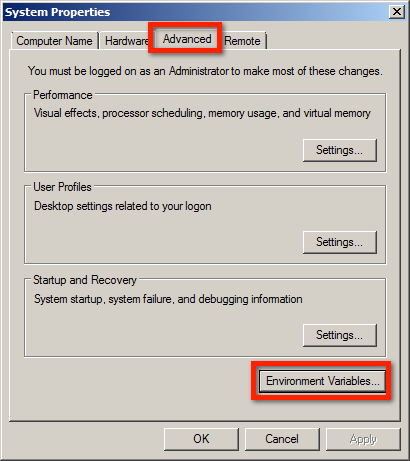Open Performance Settings
Image resolution: width=410 pixels, height=461 pixels.
coord(340,150)
